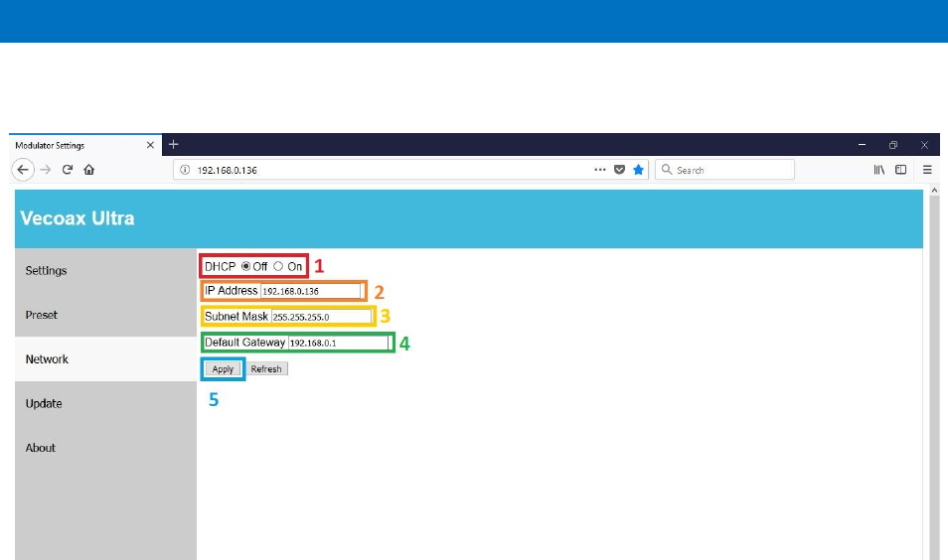The image size is (948, 560).
Task: Click the scrollbar up arrow
Action: pos(934,191)
